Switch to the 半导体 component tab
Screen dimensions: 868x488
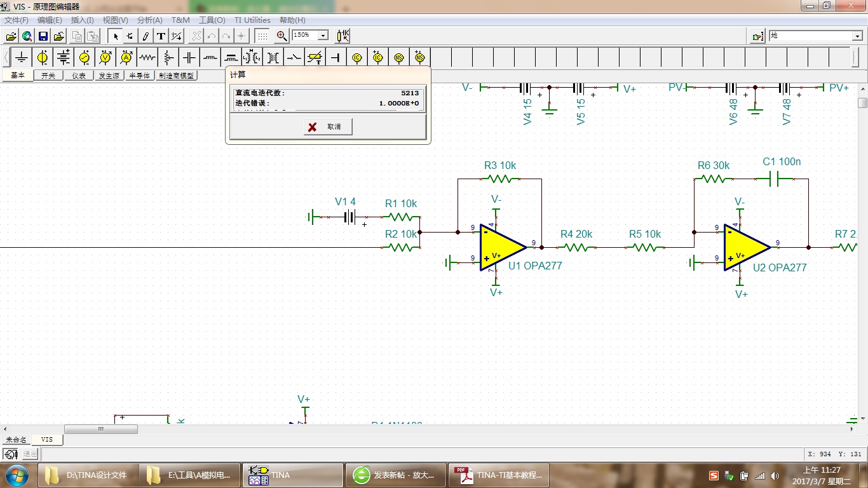(x=140, y=76)
